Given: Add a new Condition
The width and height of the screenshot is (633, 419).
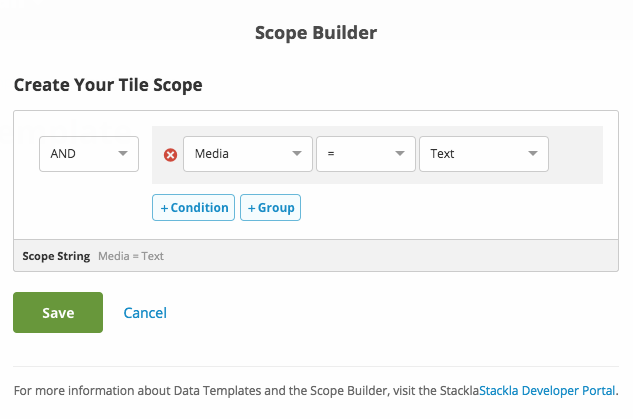Looking at the screenshot, I should (x=193, y=208).
